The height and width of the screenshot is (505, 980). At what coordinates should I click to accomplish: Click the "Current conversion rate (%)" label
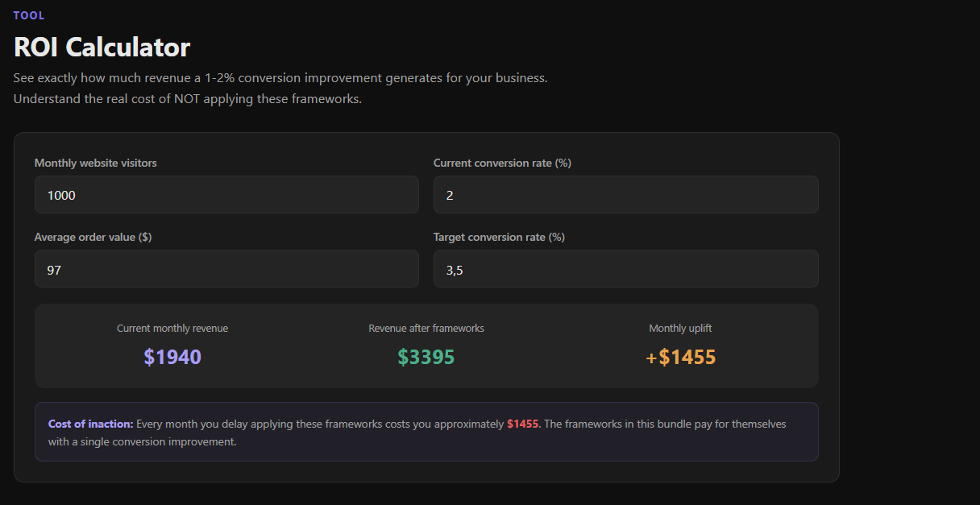point(502,163)
